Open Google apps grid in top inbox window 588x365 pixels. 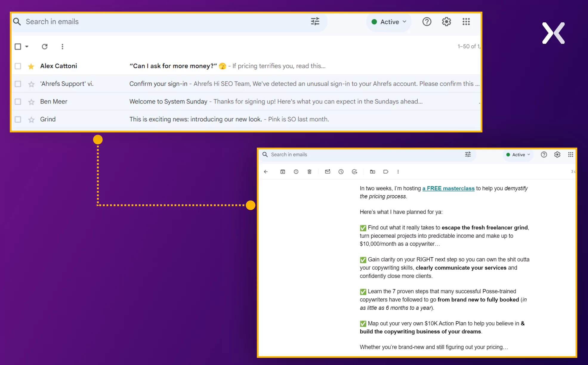466,22
